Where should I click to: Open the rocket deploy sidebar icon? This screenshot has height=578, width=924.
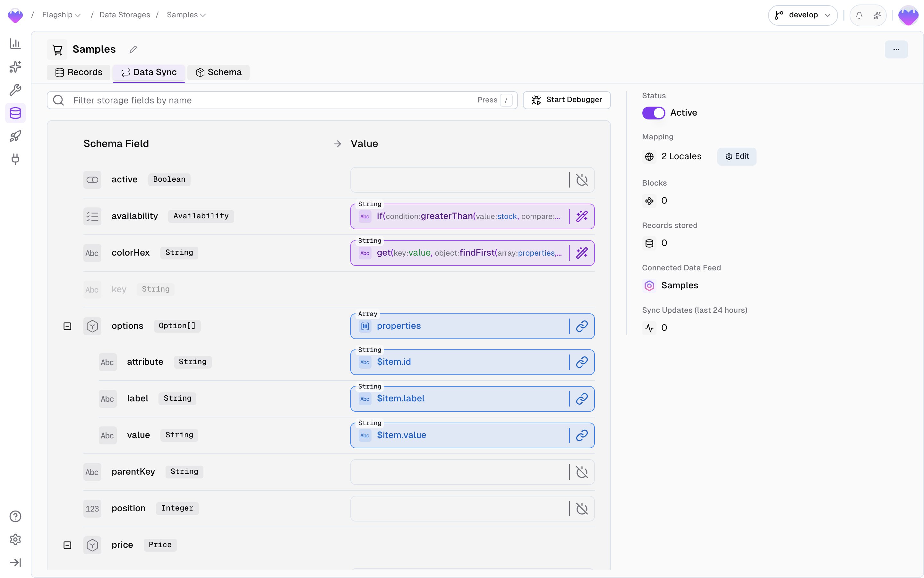[x=15, y=136]
